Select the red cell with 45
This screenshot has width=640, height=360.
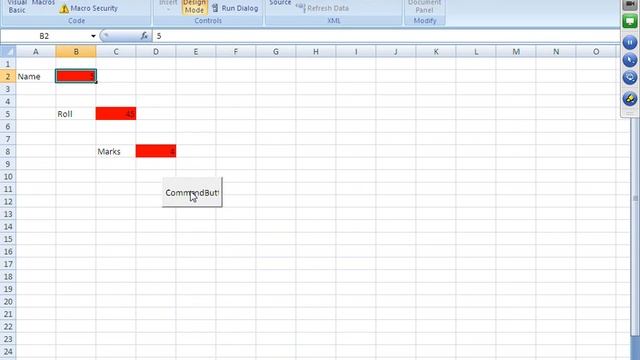[x=116, y=114]
